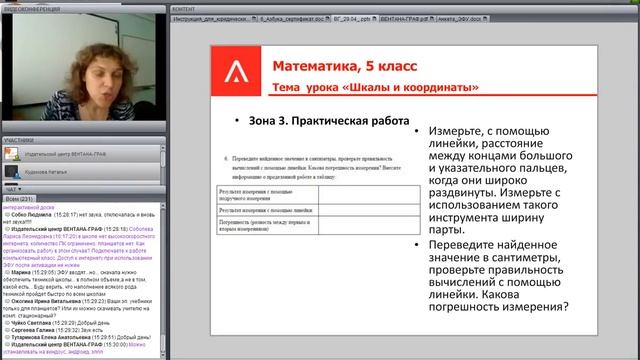
Task: Click the name Тупарикова Елена Анатольевна in chat
Action: 51,338
